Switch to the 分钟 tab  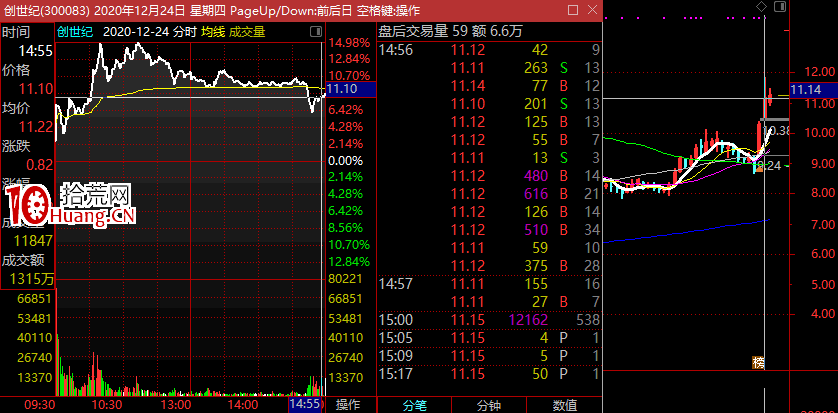[490, 406]
